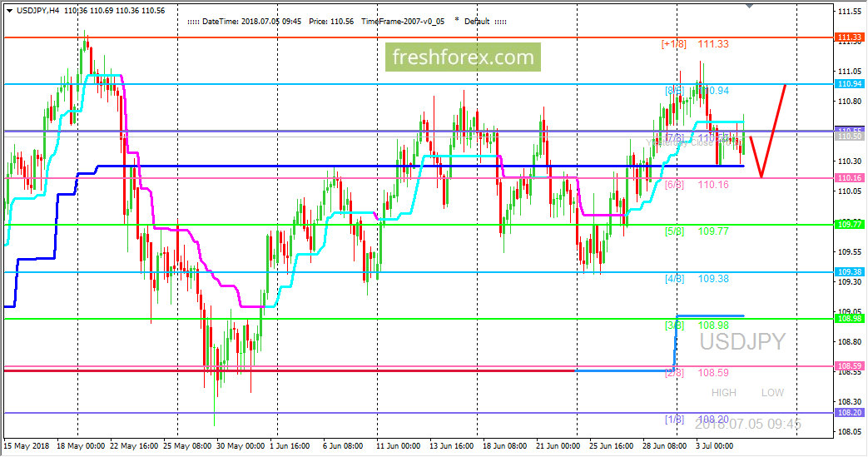Click the 110.05 price scale value
The image size is (868, 457).
850,191
